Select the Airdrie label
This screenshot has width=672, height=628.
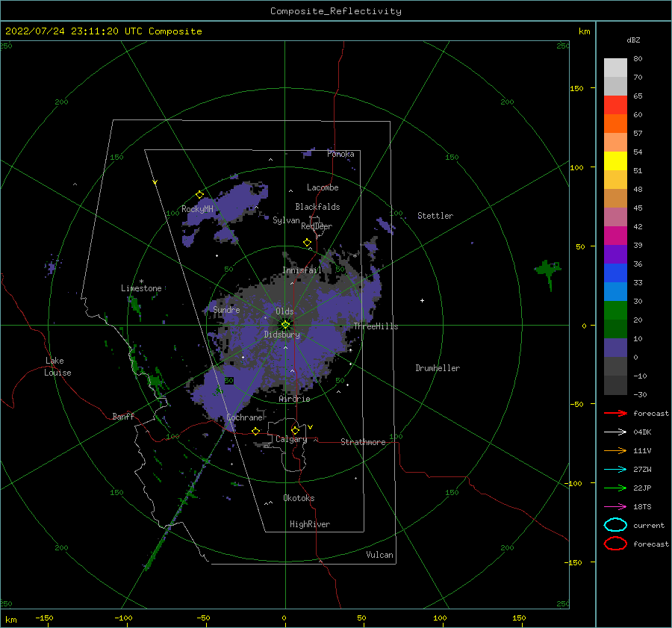click(x=294, y=399)
